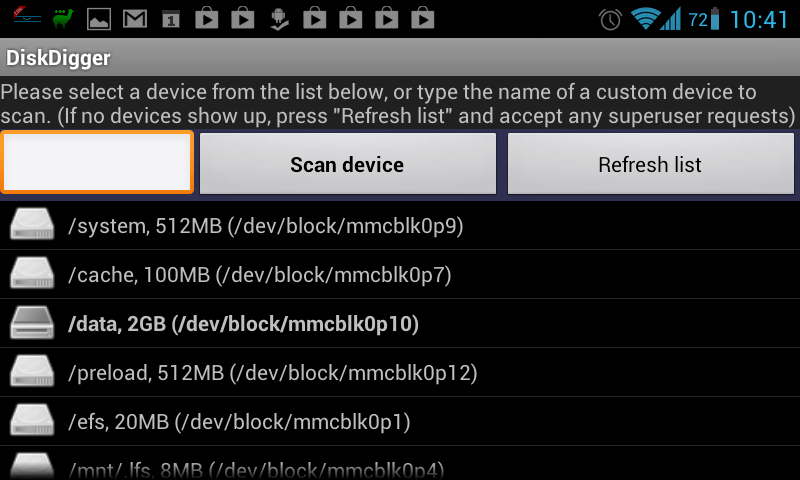Select the /data, 2GB mmcblk0p10 entry

tap(400, 323)
